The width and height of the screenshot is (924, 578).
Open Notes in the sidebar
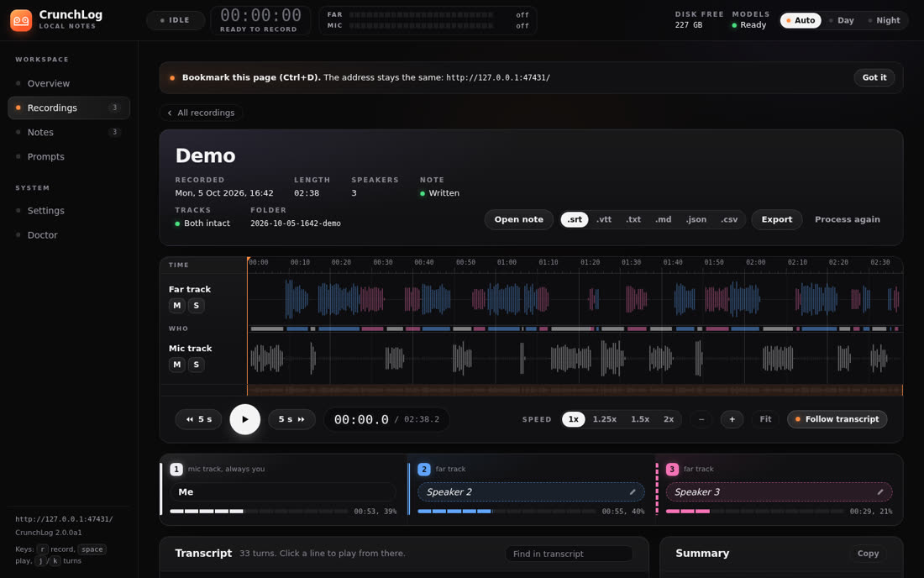coord(69,133)
